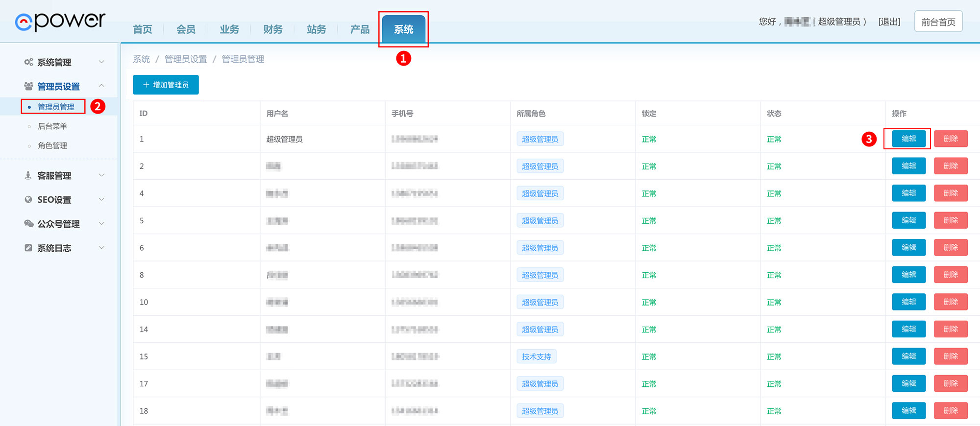This screenshot has width=980, height=426.
Task: Click the edit icon beside 系统日志
Action: pos(28,248)
